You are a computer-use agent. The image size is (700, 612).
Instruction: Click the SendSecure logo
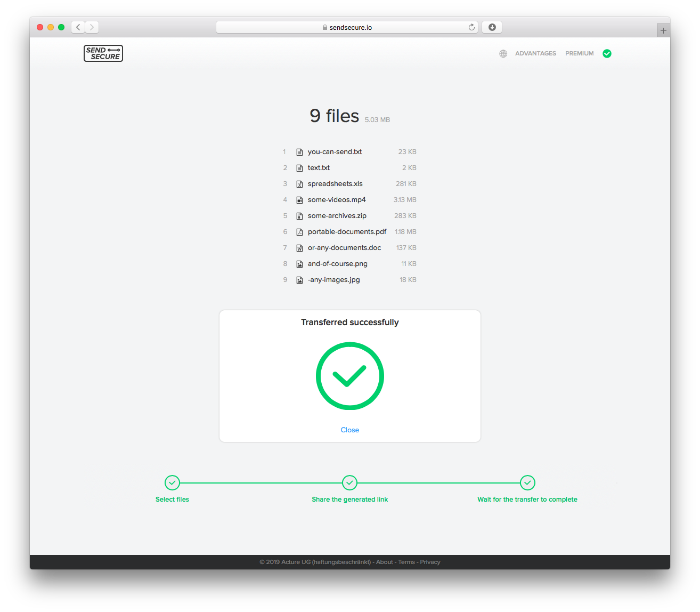103,53
